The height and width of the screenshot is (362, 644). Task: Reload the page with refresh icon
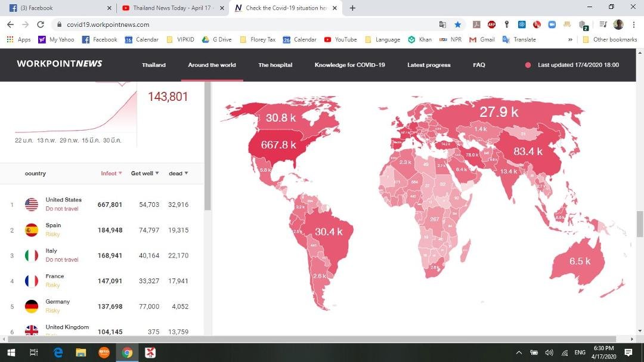(41, 24)
